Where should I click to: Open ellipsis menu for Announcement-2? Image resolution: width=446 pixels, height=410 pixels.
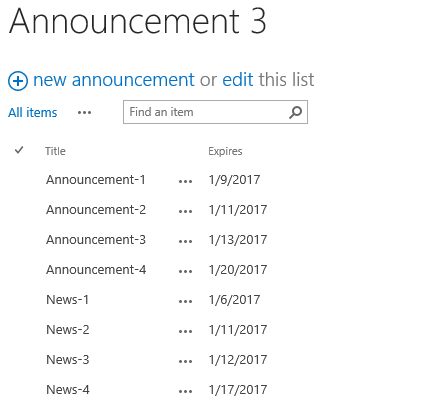(x=185, y=212)
